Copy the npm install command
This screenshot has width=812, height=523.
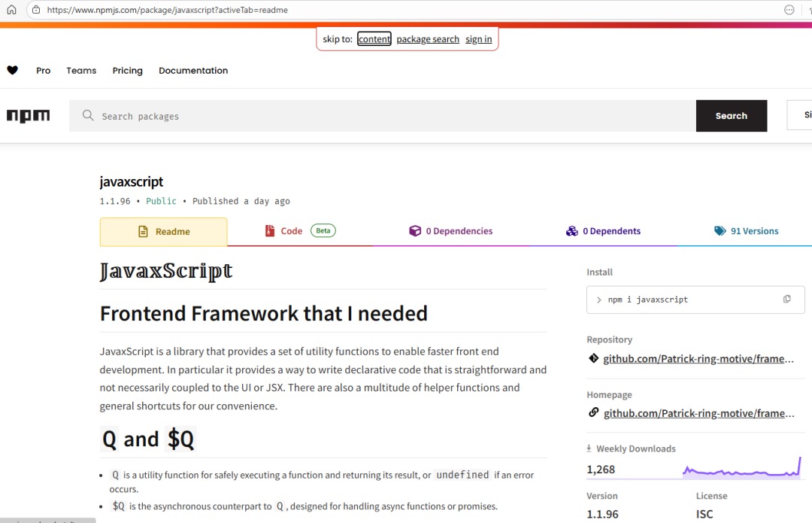coord(786,299)
